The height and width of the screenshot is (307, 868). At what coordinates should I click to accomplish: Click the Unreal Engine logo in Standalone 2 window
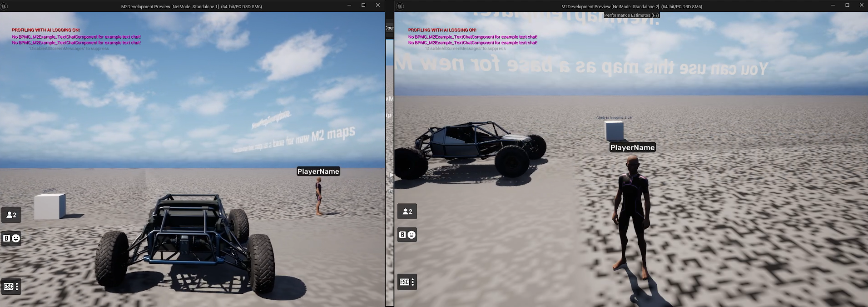[x=400, y=6]
